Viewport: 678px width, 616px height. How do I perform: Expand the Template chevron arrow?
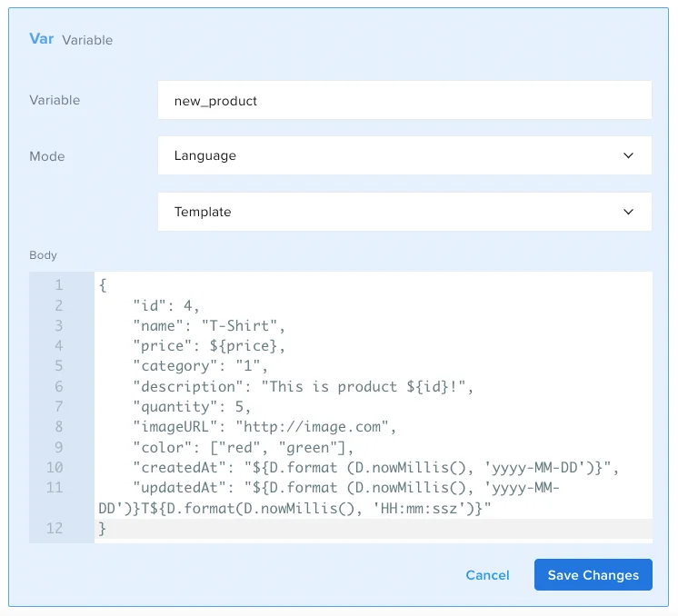(628, 212)
